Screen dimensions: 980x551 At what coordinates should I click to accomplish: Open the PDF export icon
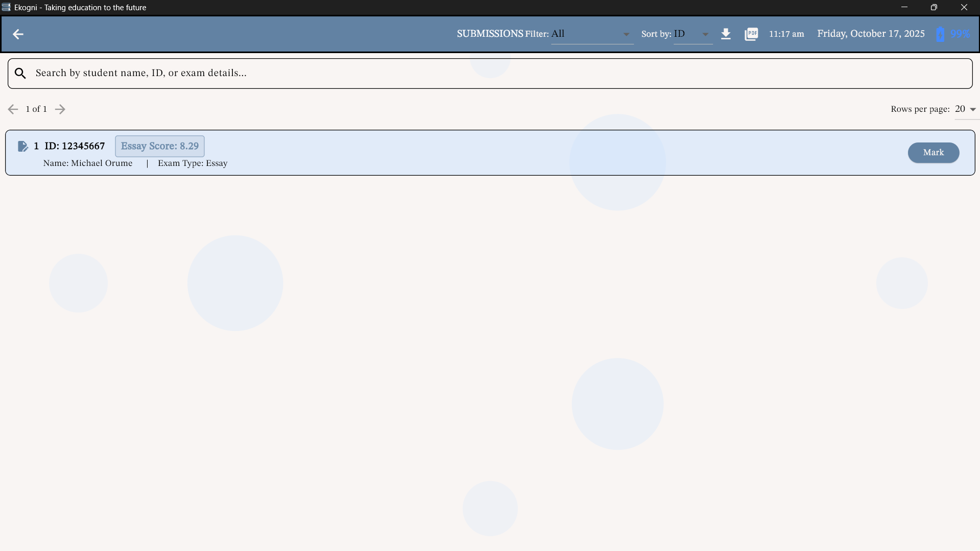coord(751,34)
